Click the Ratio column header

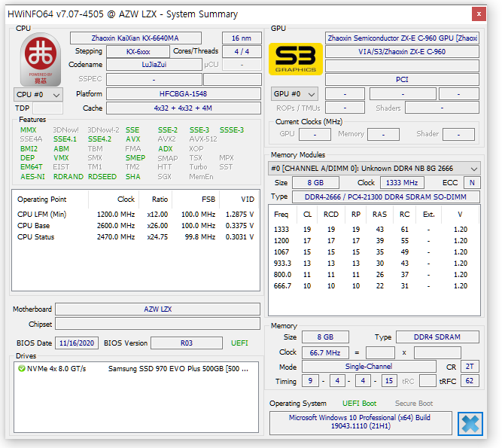coord(156,200)
